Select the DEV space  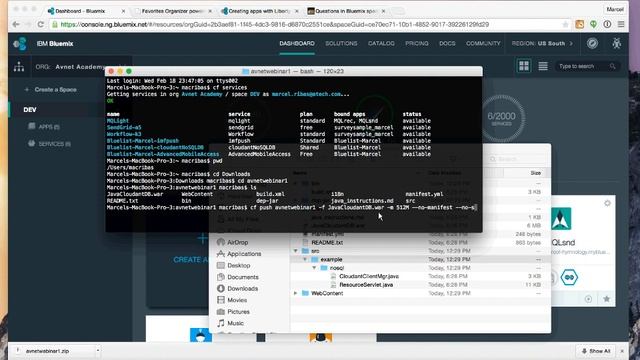click(30, 110)
